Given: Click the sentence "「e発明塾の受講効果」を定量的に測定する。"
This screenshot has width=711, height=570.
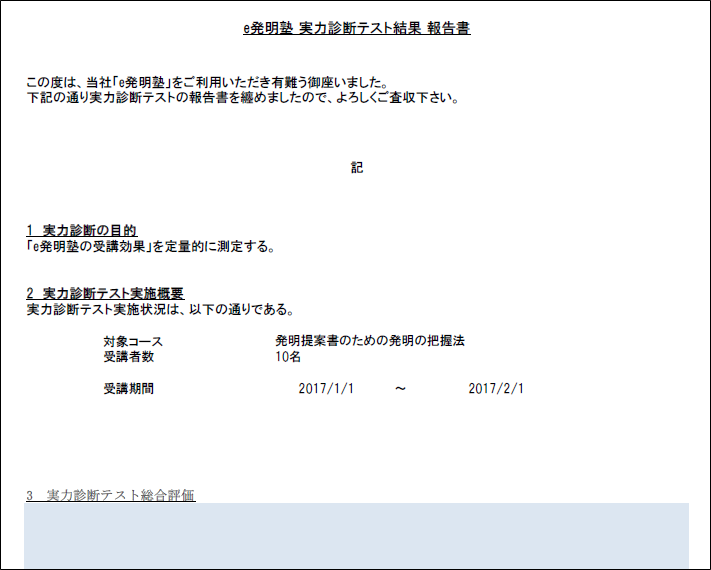Looking at the screenshot, I should 150,246.
